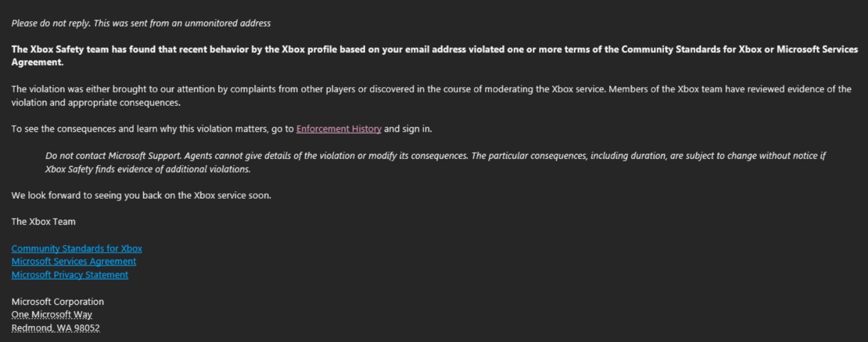This screenshot has height=342, width=868.
Task: Open the Community Standards for Xbox footer link
Action: pyautogui.click(x=77, y=248)
